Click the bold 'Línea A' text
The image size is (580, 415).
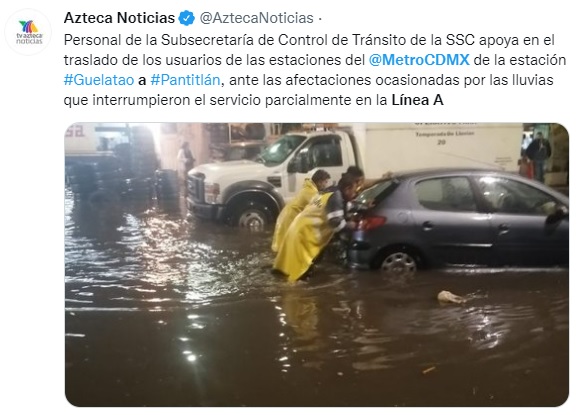[417, 100]
